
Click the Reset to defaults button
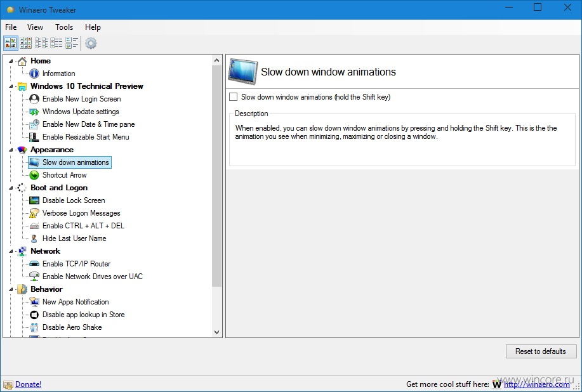pos(541,351)
